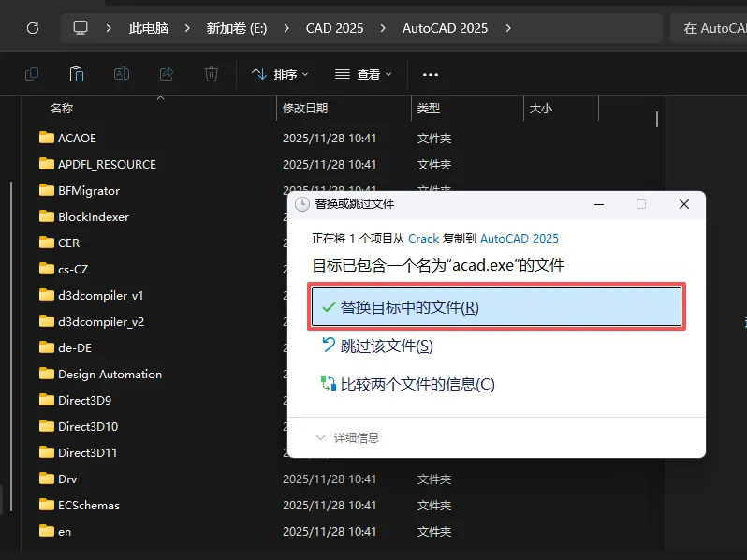This screenshot has width=747, height=560.
Task: Navigate to CAD 2025 breadcrumb
Action: pos(334,28)
